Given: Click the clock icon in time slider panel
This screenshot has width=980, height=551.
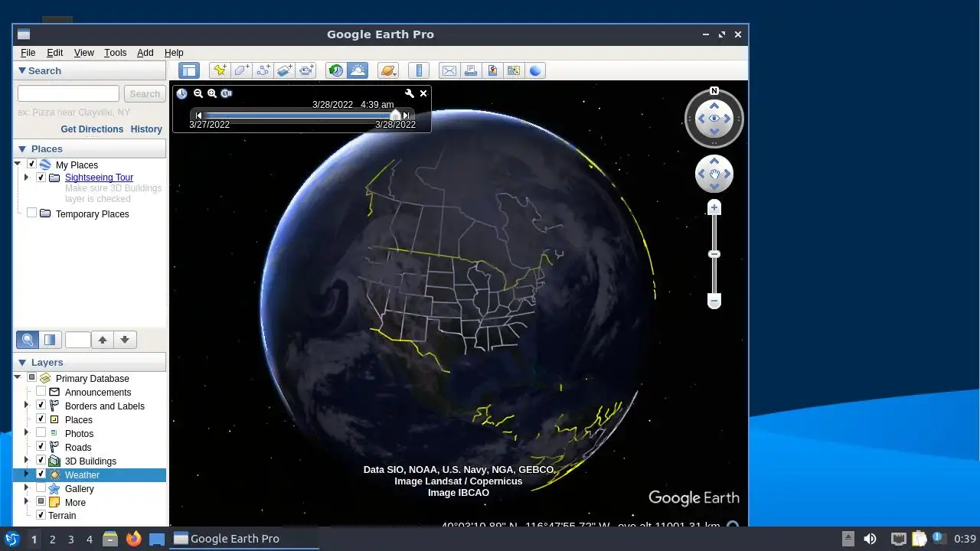Looking at the screenshot, I should pos(181,93).
